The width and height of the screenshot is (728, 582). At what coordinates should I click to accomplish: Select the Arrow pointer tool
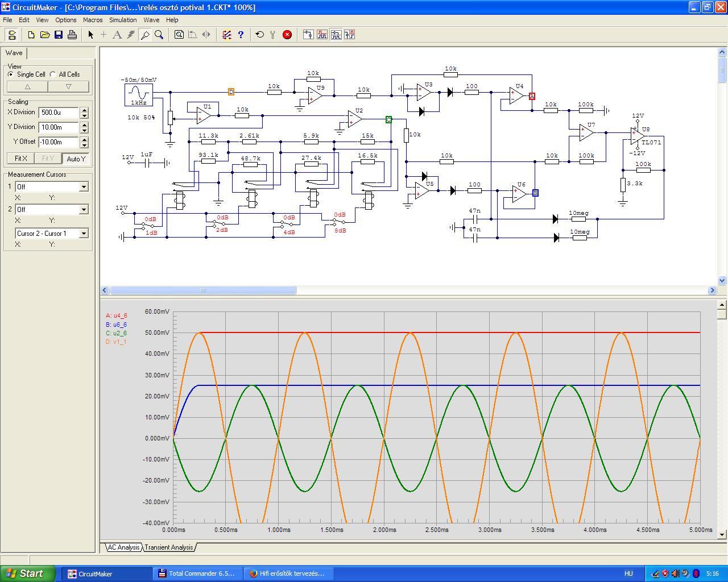(90, 35)
